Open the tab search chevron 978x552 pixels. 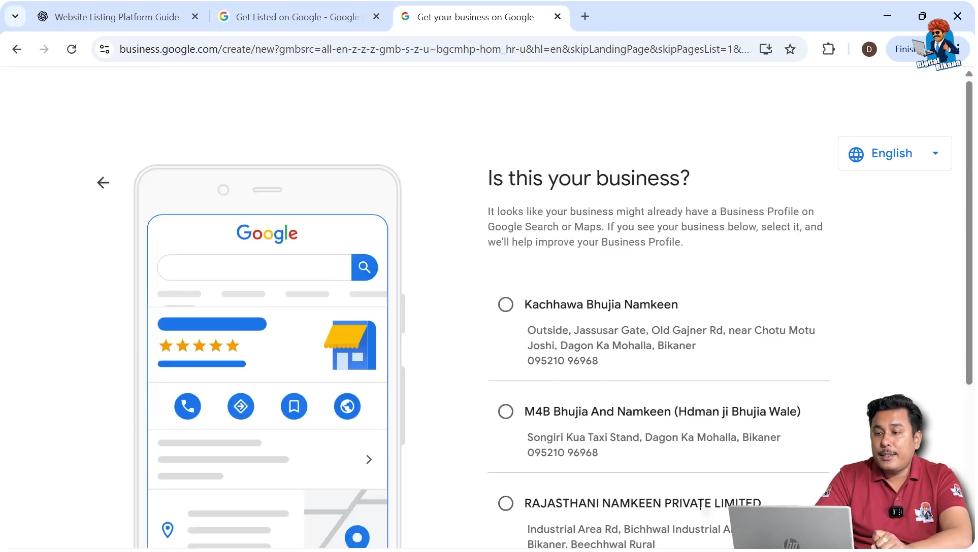click(x=15, y=17)
